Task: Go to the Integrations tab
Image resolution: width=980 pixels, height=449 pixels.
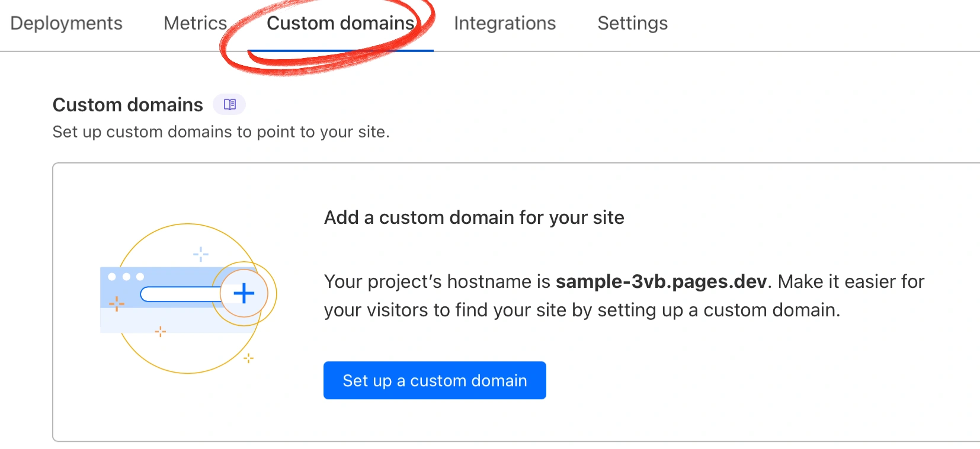Action: (504, 23)
